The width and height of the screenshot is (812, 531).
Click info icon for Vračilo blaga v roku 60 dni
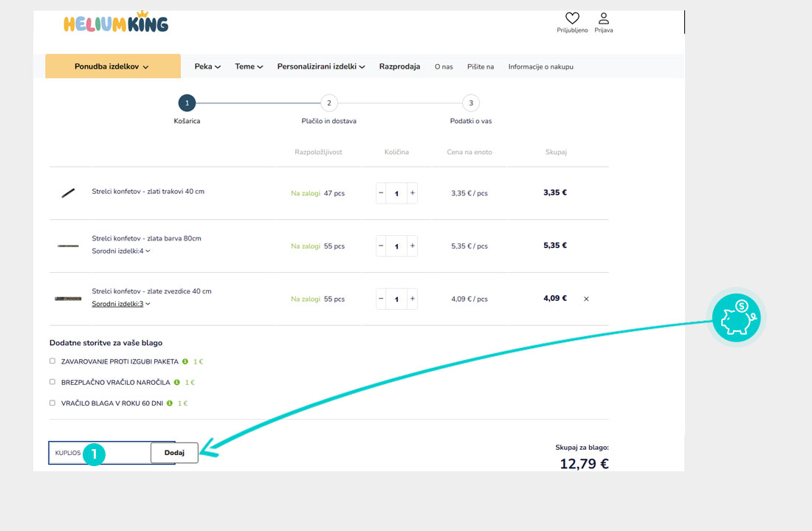point(170,403)
